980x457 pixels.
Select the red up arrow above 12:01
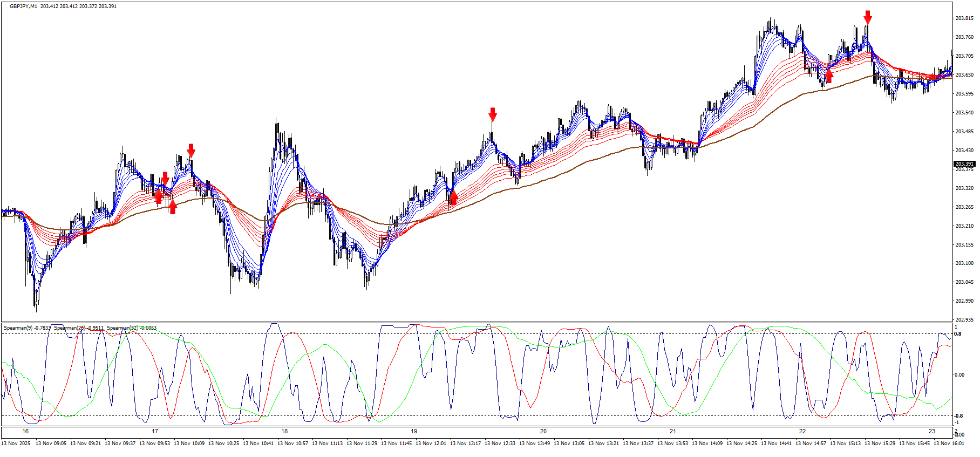[x=453, y=197]
